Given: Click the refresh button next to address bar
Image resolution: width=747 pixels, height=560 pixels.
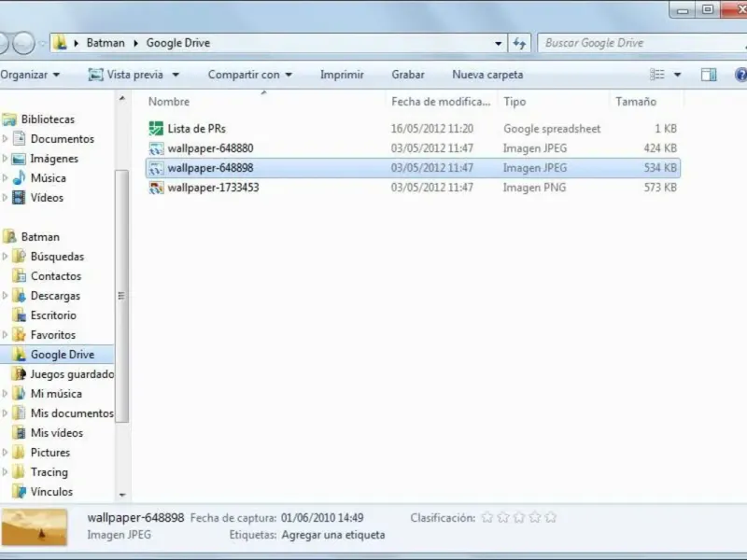Looking at the screenshot, I should (519, 43).
